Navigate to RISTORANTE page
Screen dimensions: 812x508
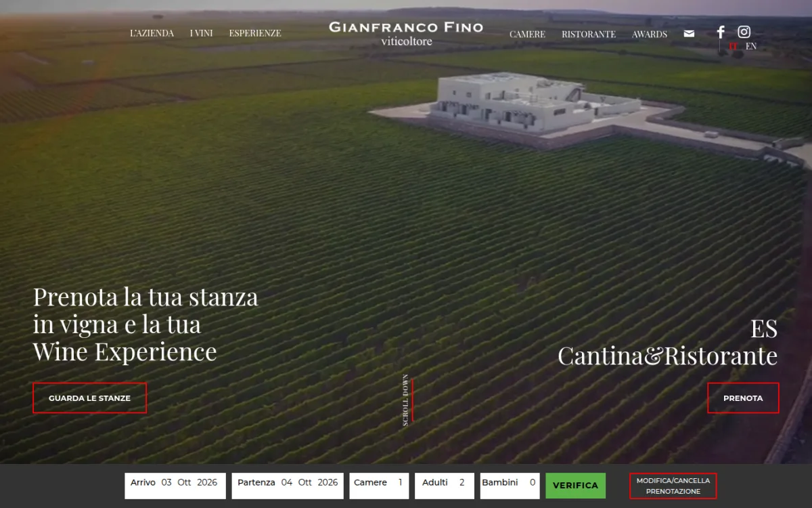[x=589, y=34]
